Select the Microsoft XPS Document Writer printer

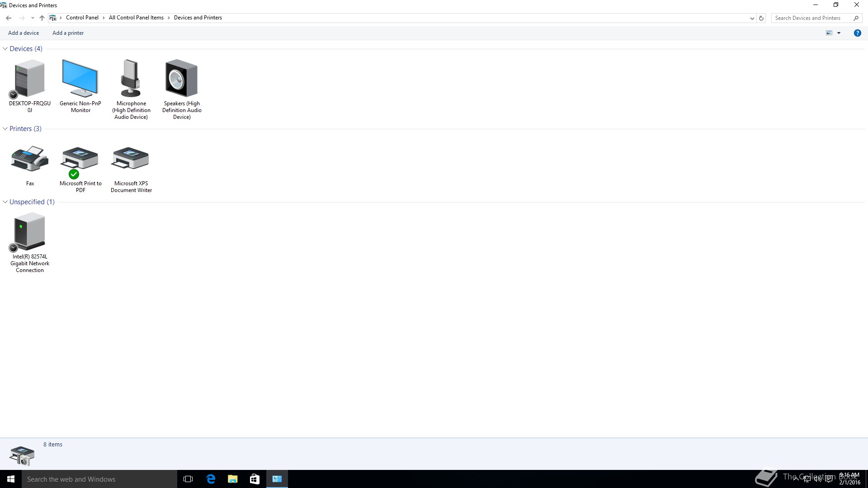(131, 159)
